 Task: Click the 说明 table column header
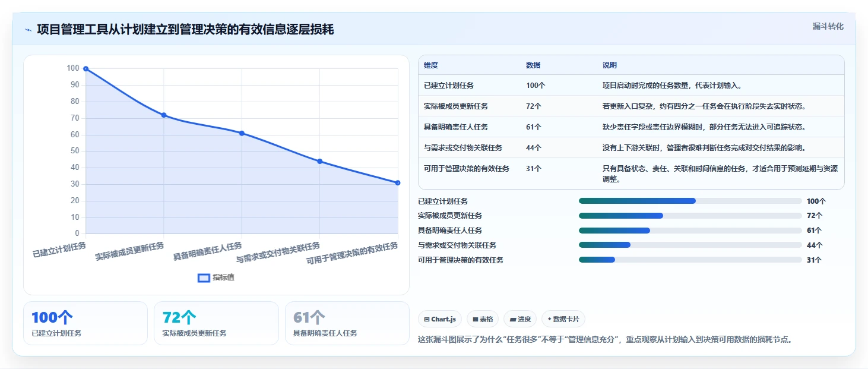610,65
